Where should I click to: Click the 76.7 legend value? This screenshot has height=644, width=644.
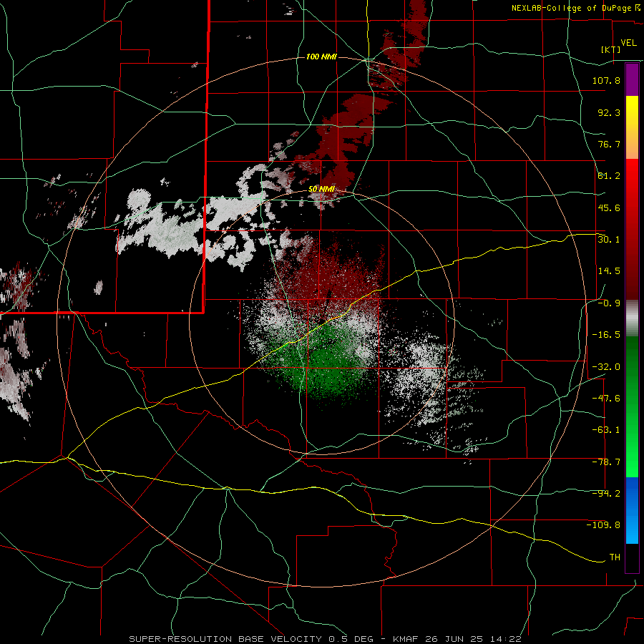[609, 144]
